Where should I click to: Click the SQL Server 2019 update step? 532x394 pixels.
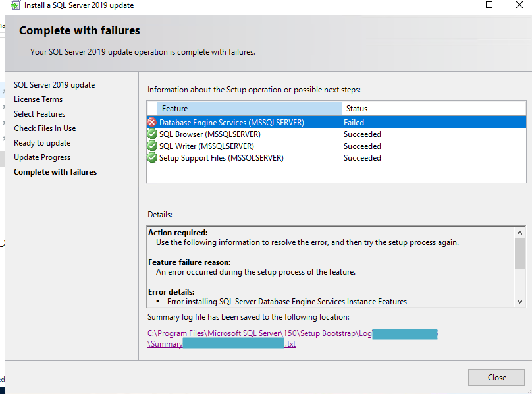54,85
